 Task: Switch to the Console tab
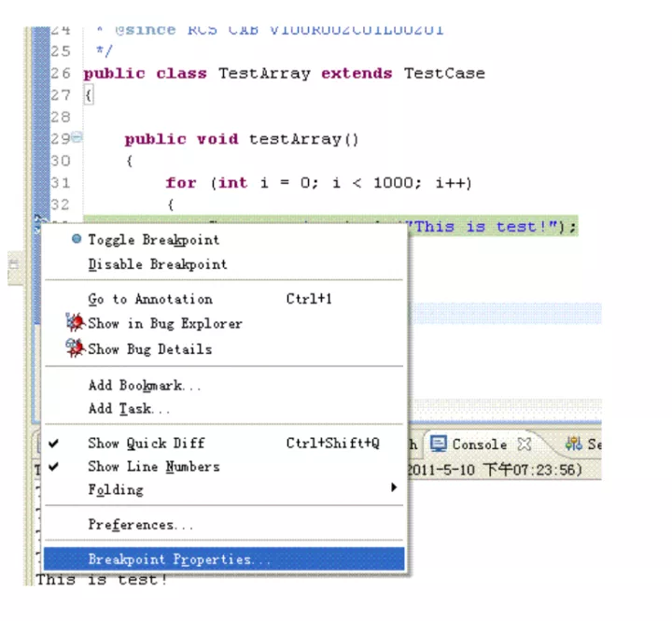pos(479,445)
